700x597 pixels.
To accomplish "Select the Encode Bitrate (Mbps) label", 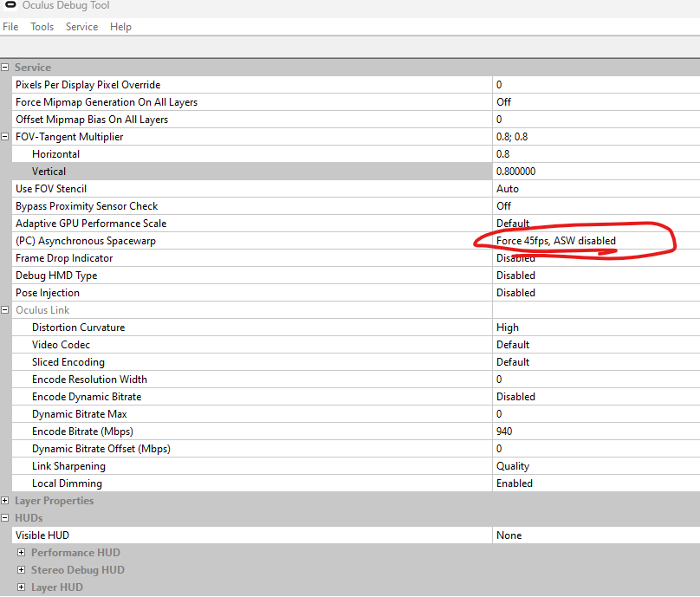I will (x=82, y=432).
